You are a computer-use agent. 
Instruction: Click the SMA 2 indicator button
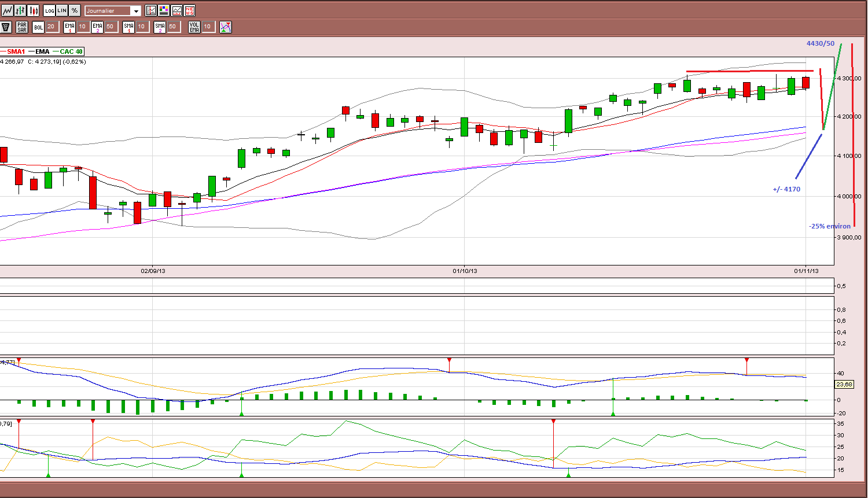(x=160, y=27)
